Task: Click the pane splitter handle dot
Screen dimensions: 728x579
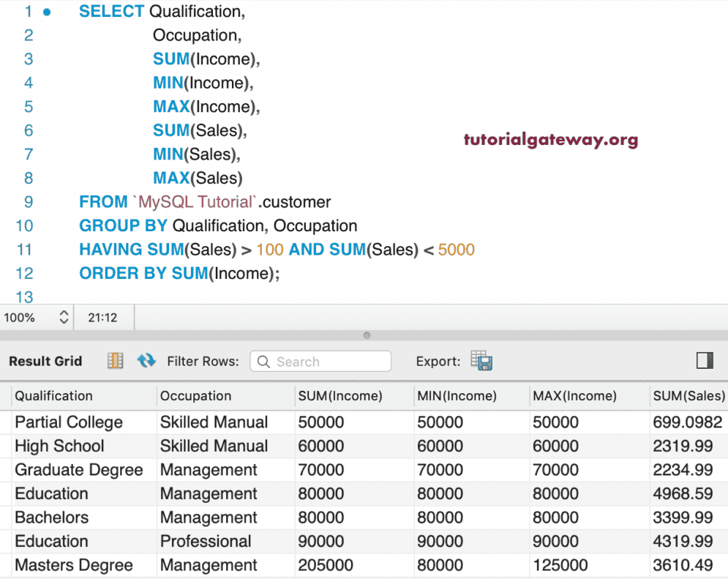Action: (367, 335)
